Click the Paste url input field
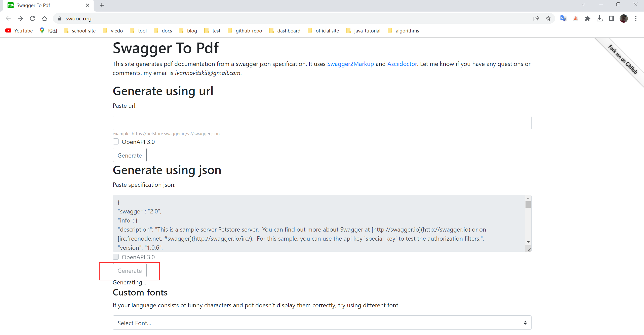 tap(322, 123)
